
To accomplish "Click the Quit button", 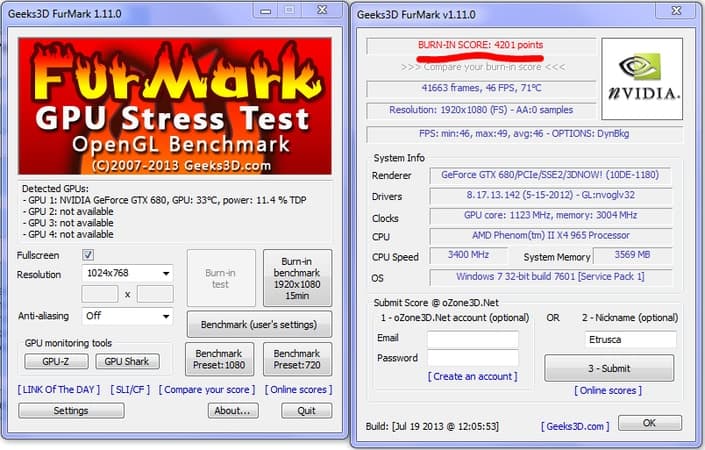I will (x=307, y=410).
